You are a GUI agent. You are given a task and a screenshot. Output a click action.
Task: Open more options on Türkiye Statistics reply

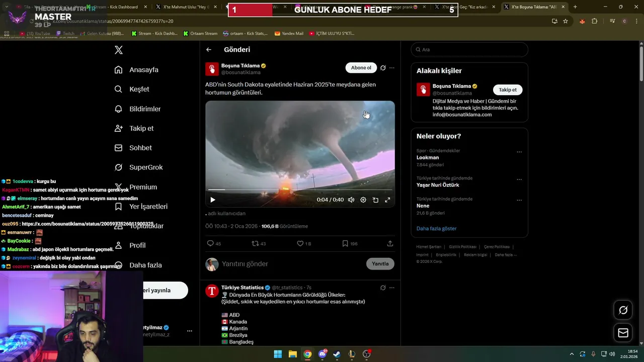click(x=392, y=288)
